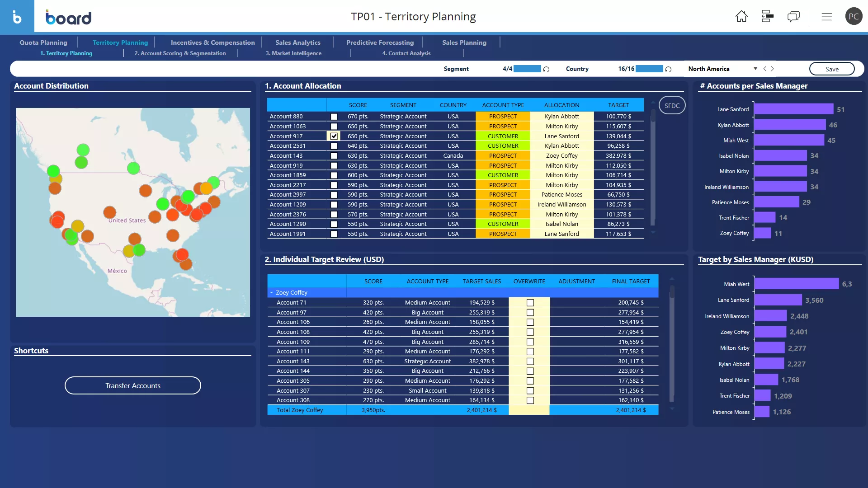Enable checkbox for Account 880
Image resolution: width=868 pixels, height=488 pixels.
[333, 116]
